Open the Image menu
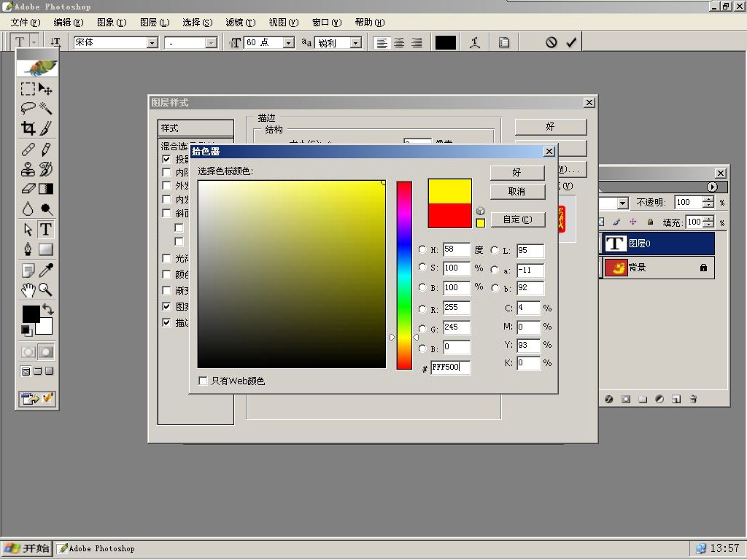 (x=112, y=23)
